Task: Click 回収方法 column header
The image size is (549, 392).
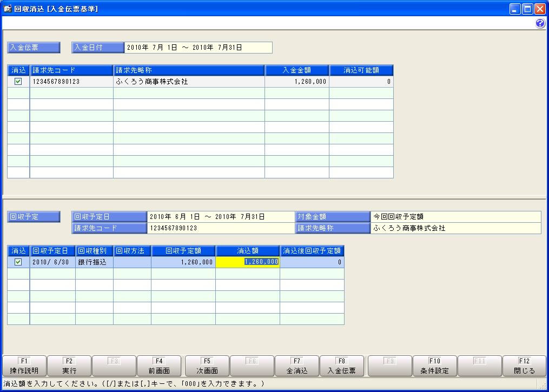Action: (133, 251)
